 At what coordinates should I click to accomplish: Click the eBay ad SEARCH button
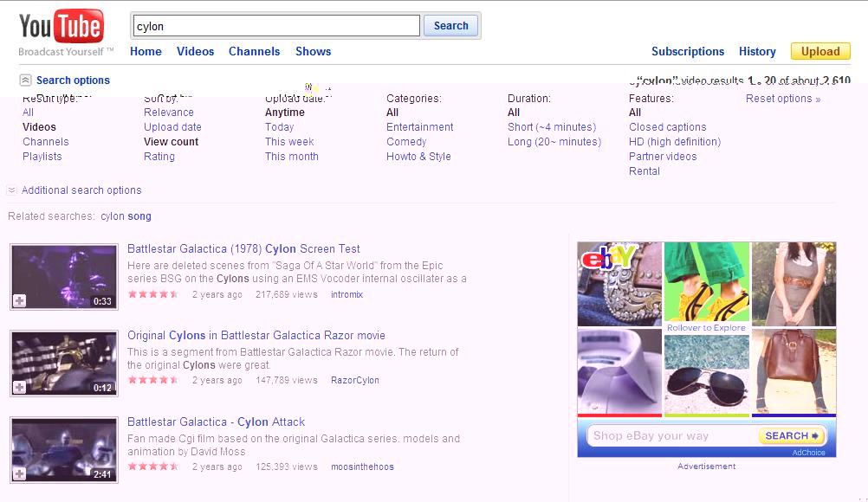(792, 435)
